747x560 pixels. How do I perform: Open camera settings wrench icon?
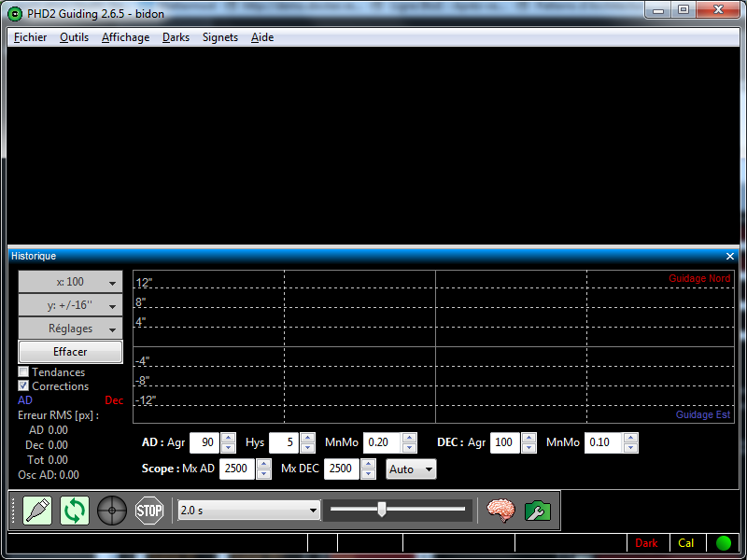pos(538,511)
